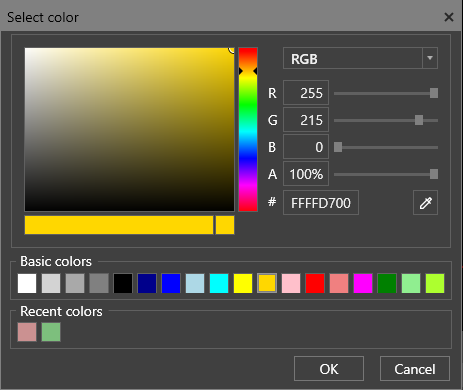Select the navy blue basic color swatch
Image resolution: width=463 pixels, height=390 pixels.
(147, 283)
